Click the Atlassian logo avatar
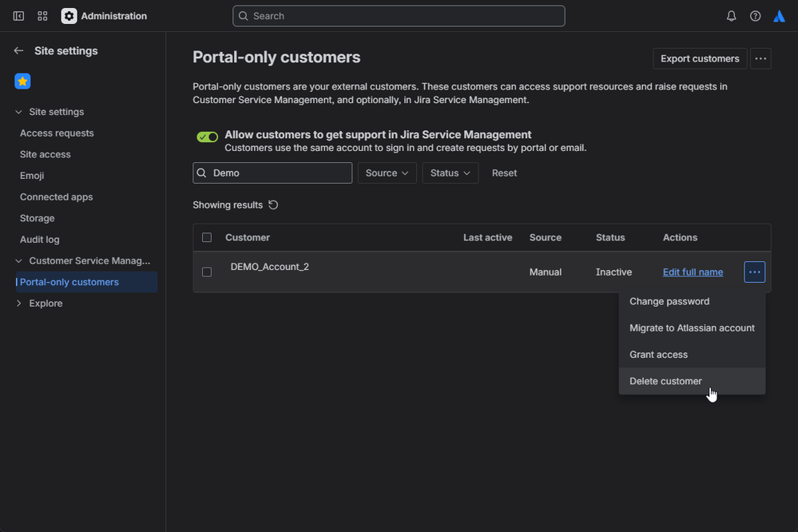This screenshot has height=532, width=798. coord(779,16)
